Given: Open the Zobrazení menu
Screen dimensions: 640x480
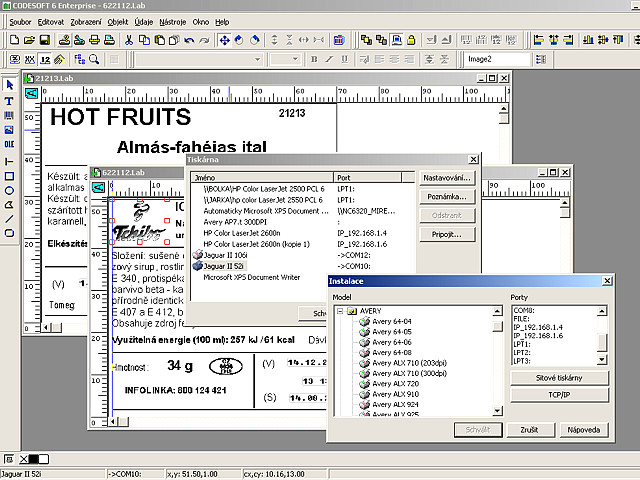Looking at the screenshot, I should tap(86, 22).
